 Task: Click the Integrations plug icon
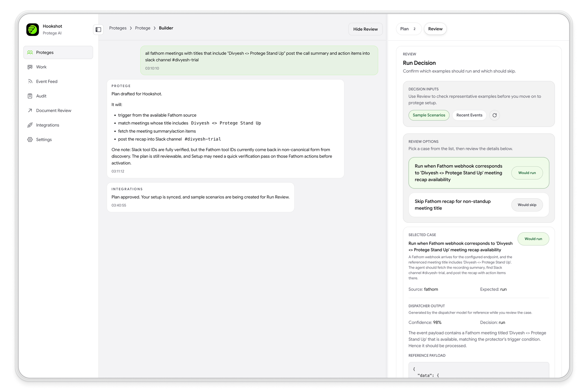(x=30, y=125)
